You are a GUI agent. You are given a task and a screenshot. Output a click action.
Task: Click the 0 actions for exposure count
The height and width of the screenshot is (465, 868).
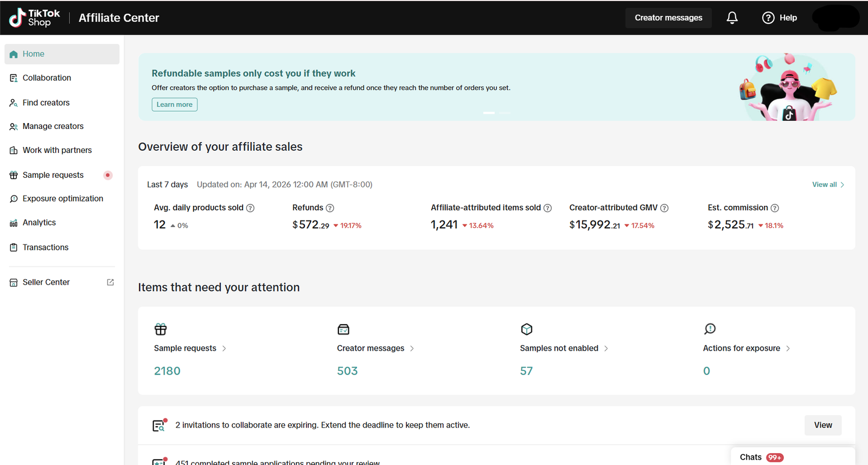tap(706, 371)
